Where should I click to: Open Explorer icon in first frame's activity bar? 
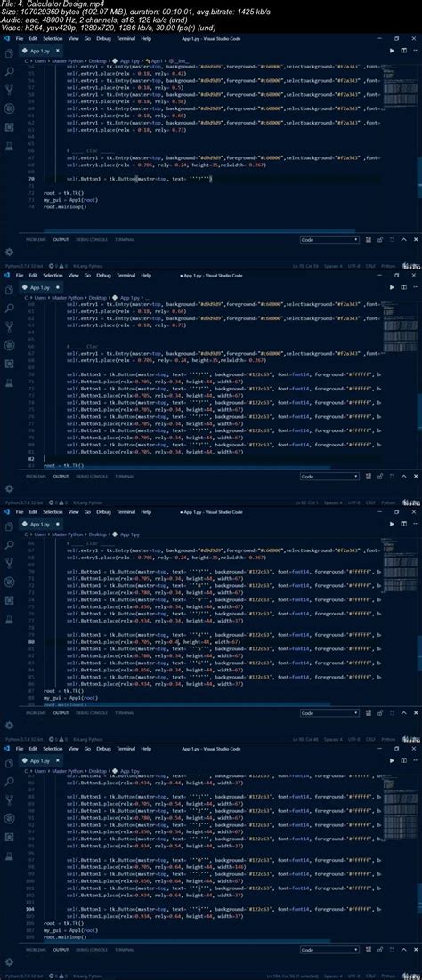[10, 53]
